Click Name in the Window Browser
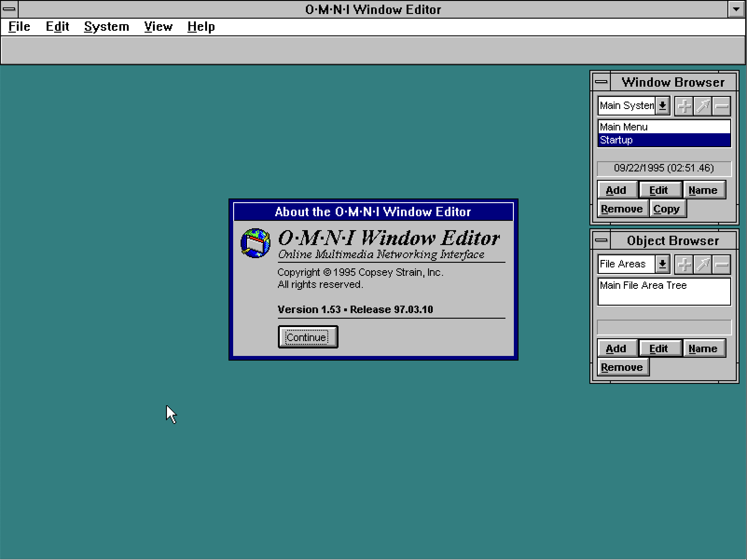Image resolution: width=747 pixels, height=560 pixels. (x=703, y=190)
